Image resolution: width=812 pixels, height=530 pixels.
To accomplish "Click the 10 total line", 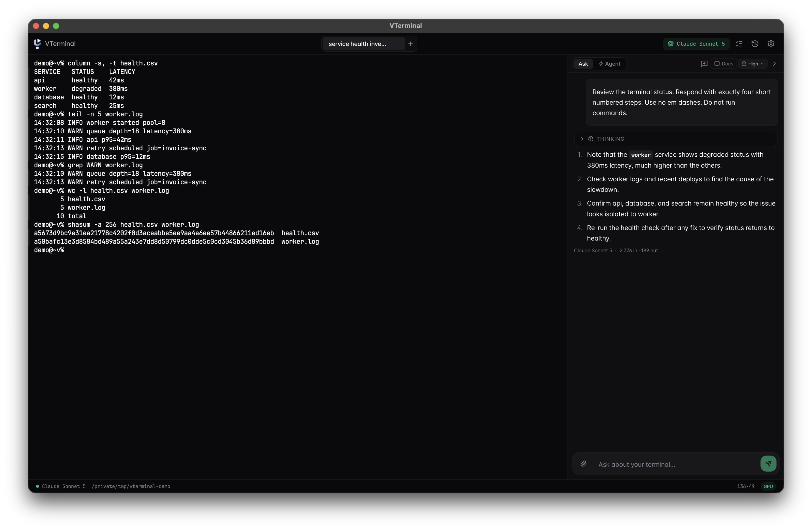I will [x=71, y=216].
